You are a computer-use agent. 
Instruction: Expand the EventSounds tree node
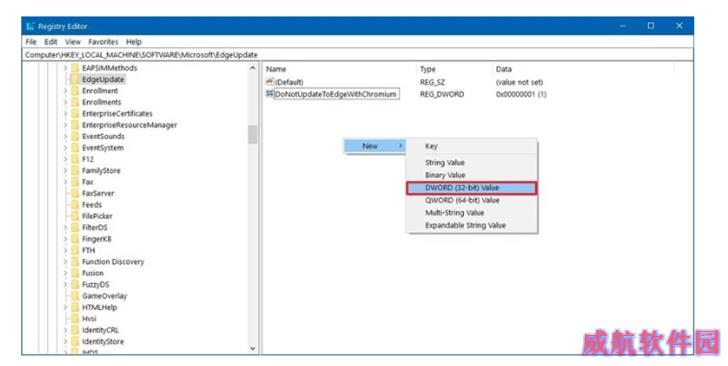65,136
